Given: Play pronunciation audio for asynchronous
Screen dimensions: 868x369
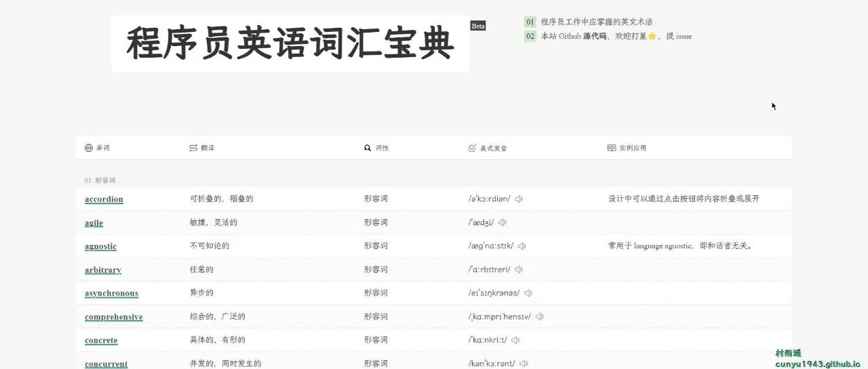Looking at the screenshot, I should tap(528, 293).
